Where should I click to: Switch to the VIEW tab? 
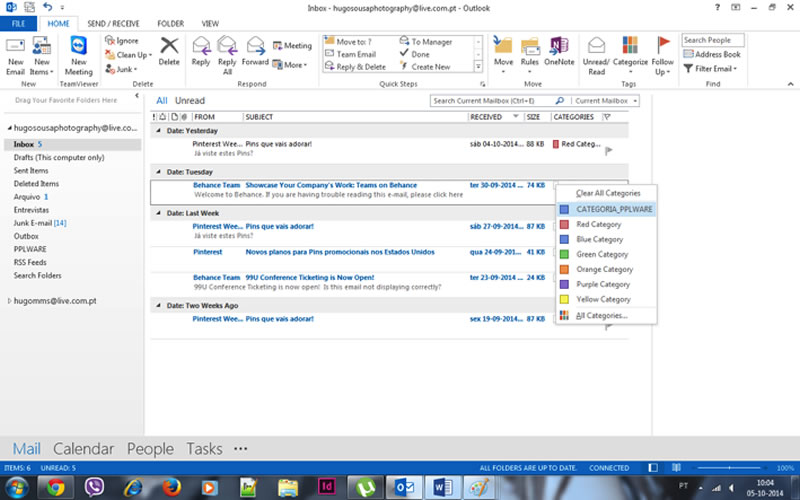coord(210,23)
